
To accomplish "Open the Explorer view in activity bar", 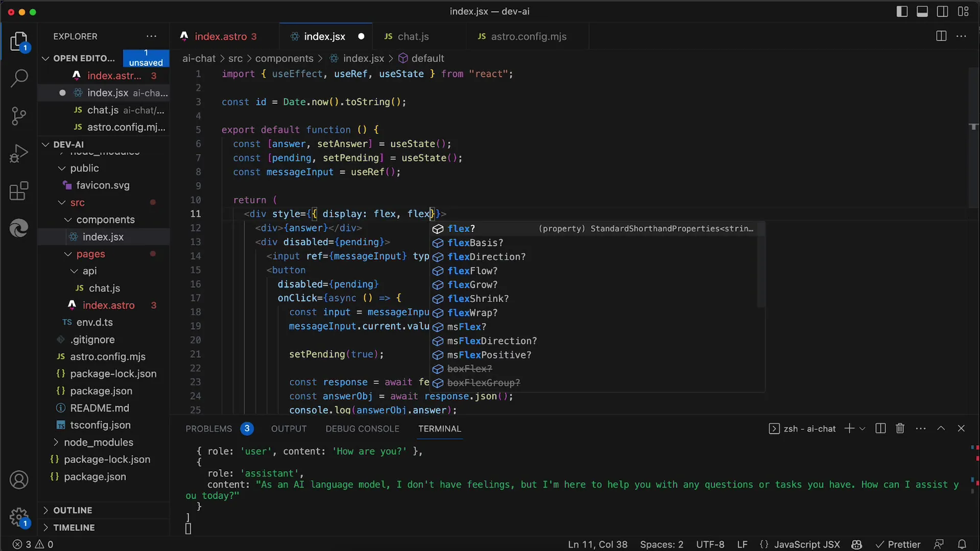I will pos(19,41).
